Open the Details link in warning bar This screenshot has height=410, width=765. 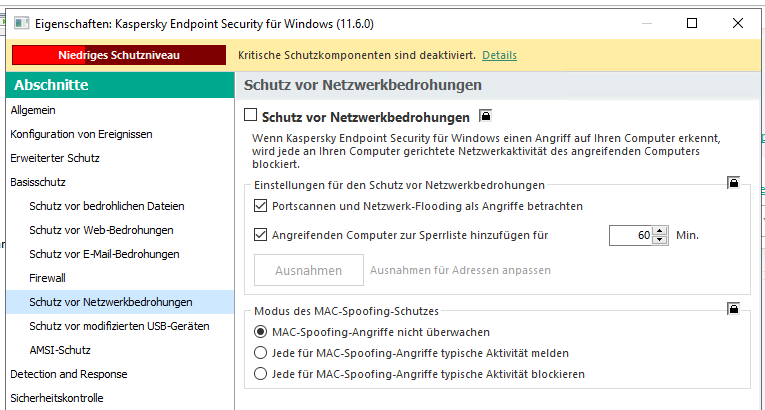coord(499,55)
